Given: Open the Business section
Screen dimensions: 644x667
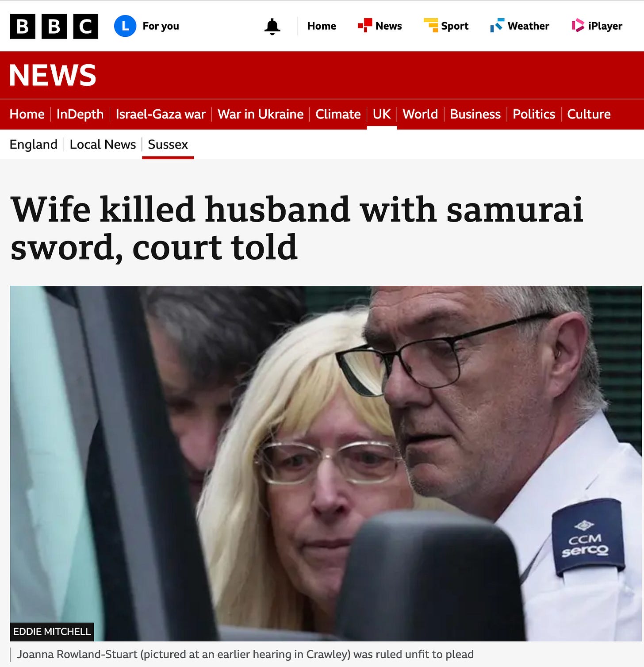Looking at the screenshot, I should tap(475, 114).
